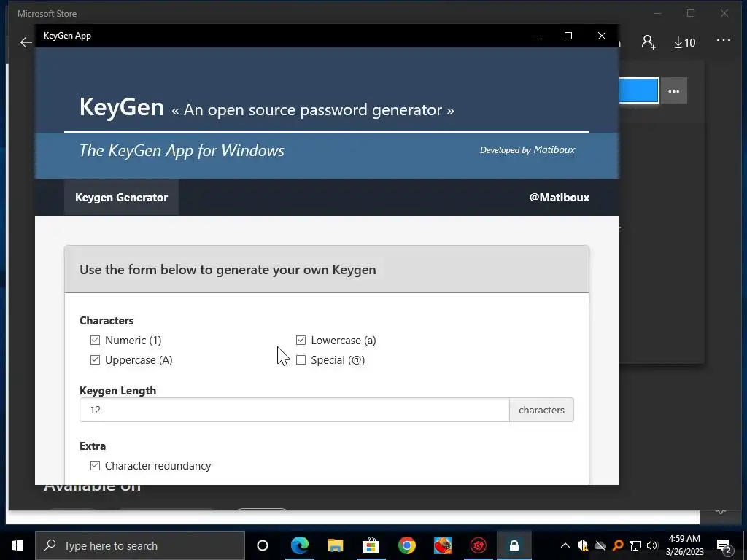Toggle the Character redundancy checkbox
The height and width of the screenshot is (560, 747).
96,465
